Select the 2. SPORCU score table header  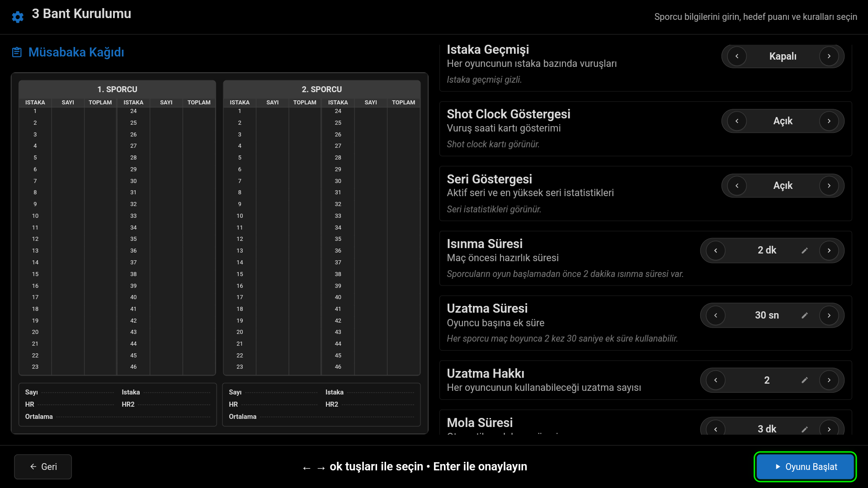coord(321,89)
